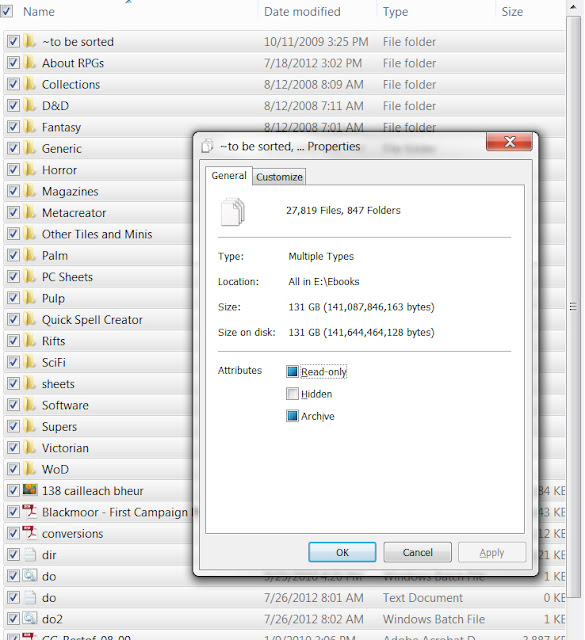Screen dimensions: 585x640
Task: Click date '8/12/2008 7:11 AM'
Action: (x=314, y=106)
